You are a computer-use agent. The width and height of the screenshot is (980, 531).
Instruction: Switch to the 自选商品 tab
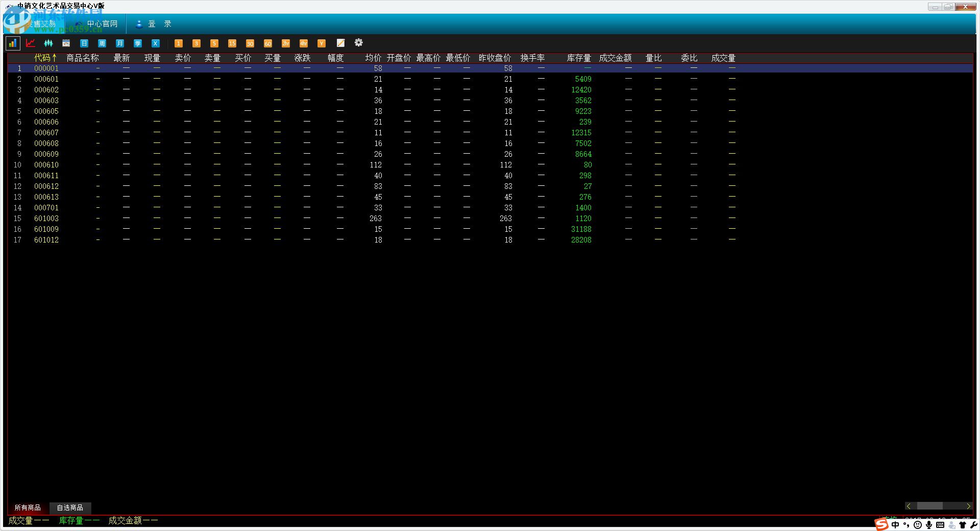70,508
